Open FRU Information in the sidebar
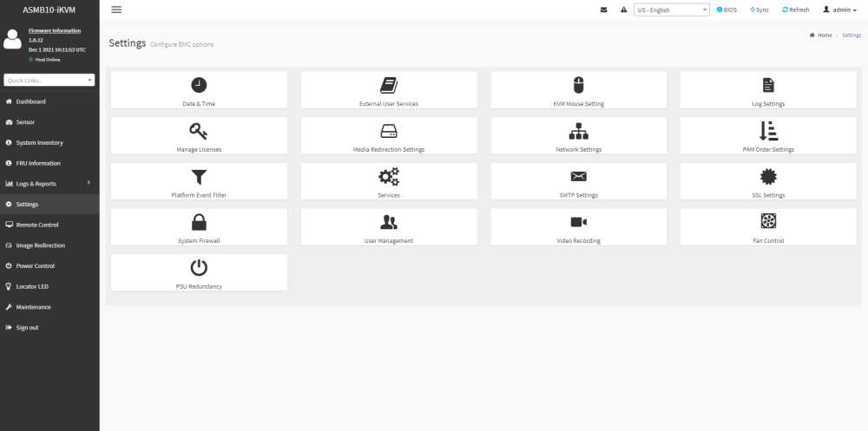This screenshot has width=868, height=431. (49, 163)
